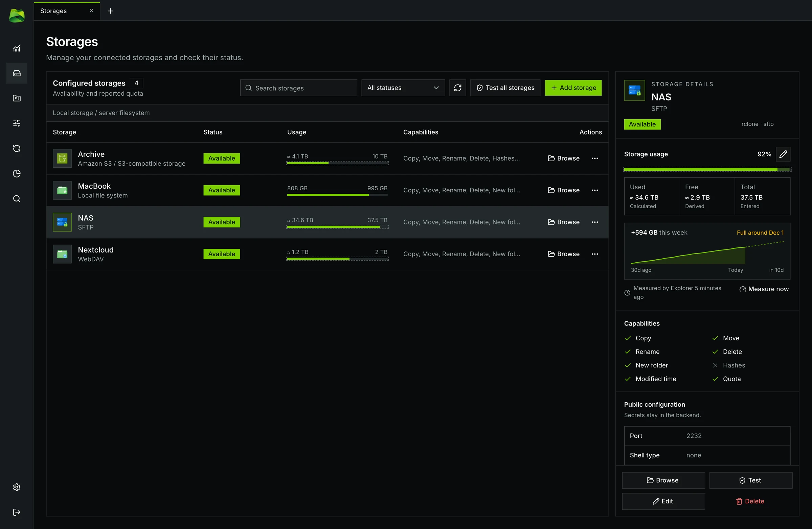Click Browse button in details panel
The image size is (812, 529).
point(663,480)
